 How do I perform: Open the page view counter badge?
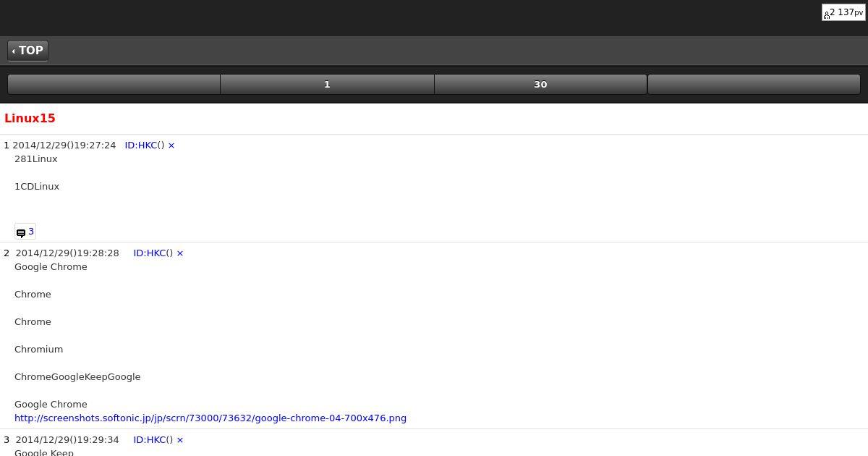(x=843, y=12)
